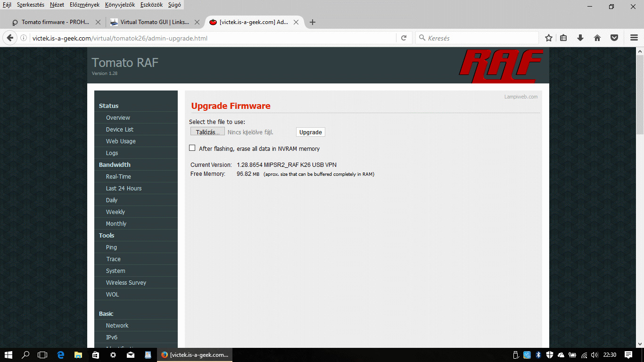
Task: Click the Upgrade button
Action: point(311,132)
